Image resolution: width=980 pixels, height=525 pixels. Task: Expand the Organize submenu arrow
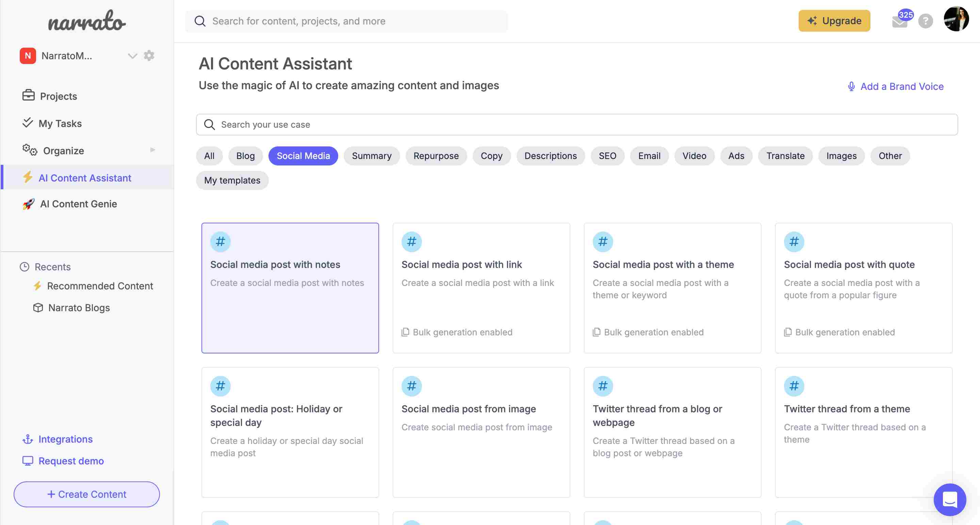152,150
